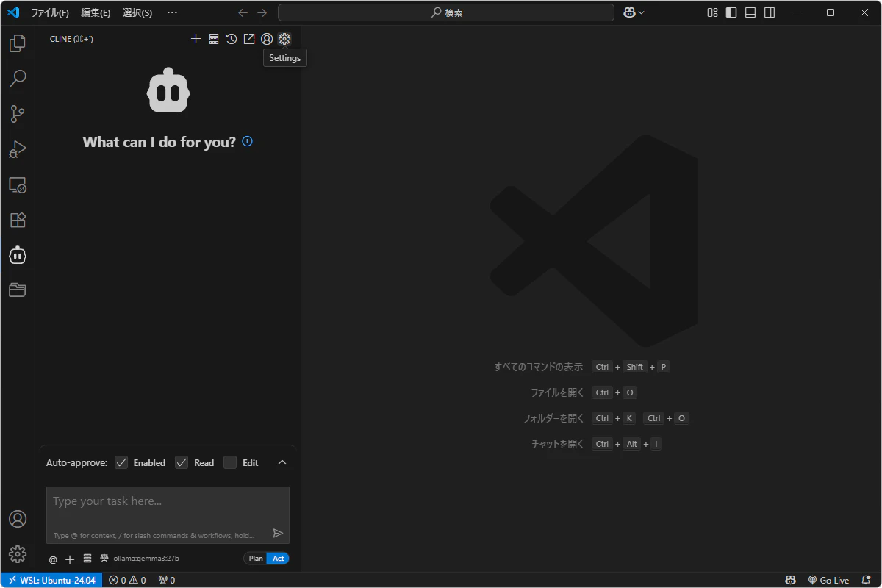Click the info icon beside 'What can I do for you?'
The width and height of the screenshot is (882, 588).
coord(247,141)
